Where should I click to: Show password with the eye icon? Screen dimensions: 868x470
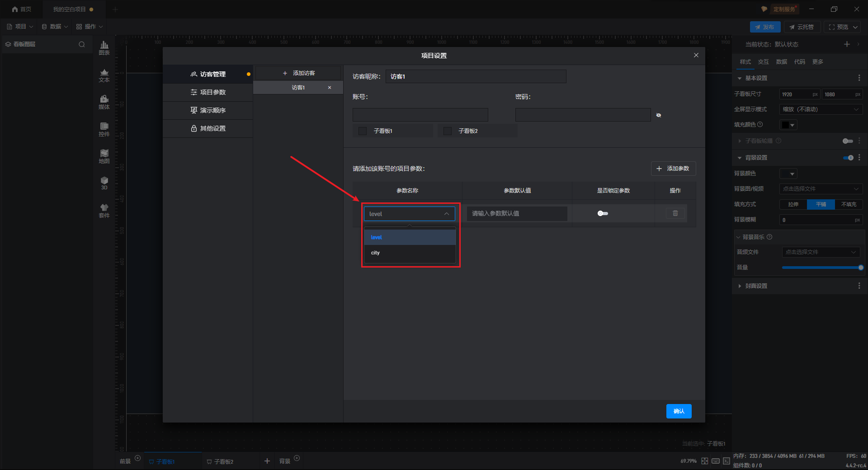659,115
